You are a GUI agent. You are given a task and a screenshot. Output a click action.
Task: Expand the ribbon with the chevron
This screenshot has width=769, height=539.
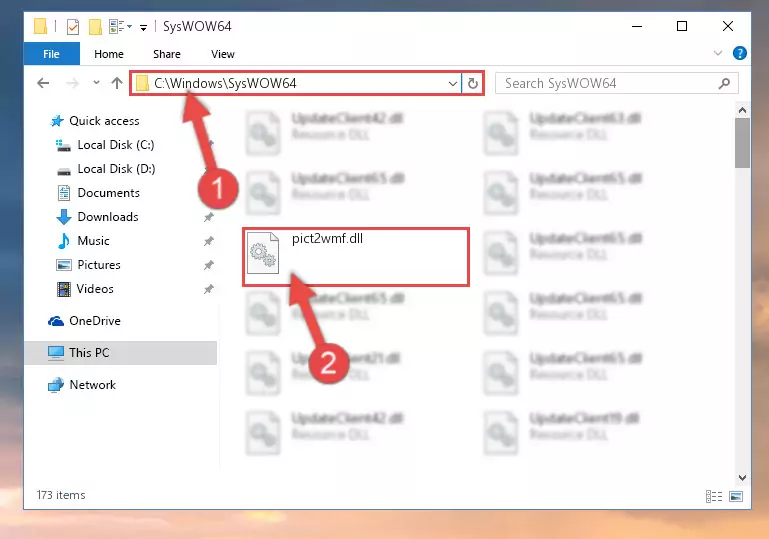[718, 53]
